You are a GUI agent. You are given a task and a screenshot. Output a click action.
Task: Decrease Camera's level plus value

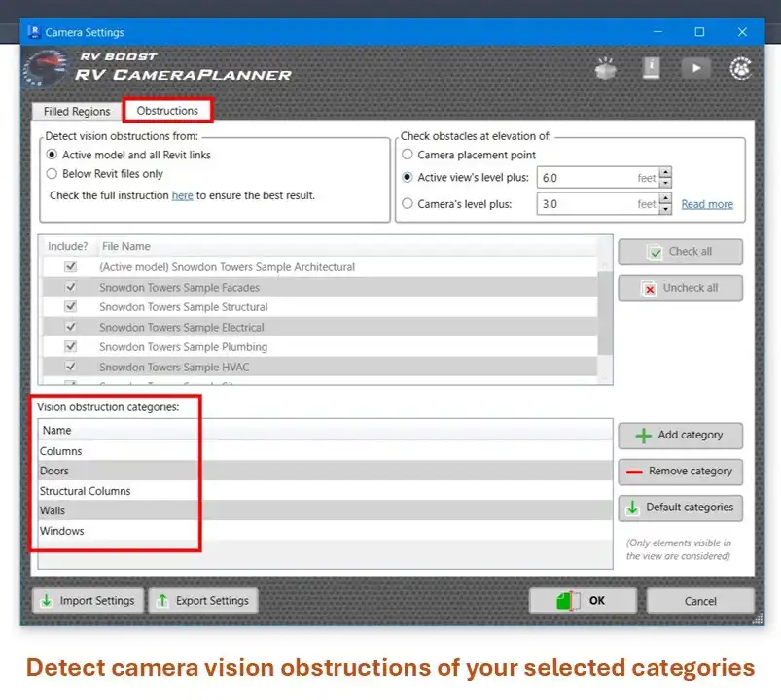point(665,209)
